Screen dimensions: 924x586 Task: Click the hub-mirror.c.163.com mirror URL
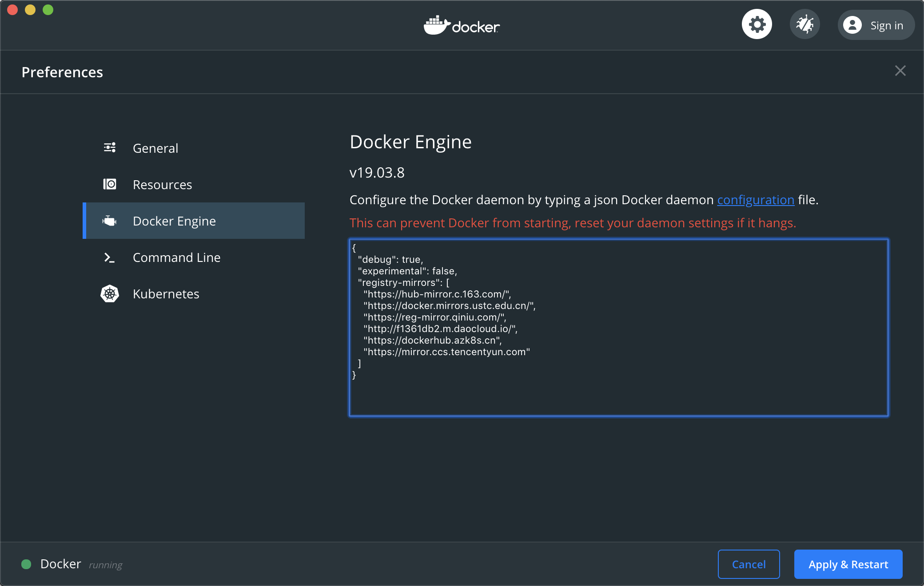438,294
